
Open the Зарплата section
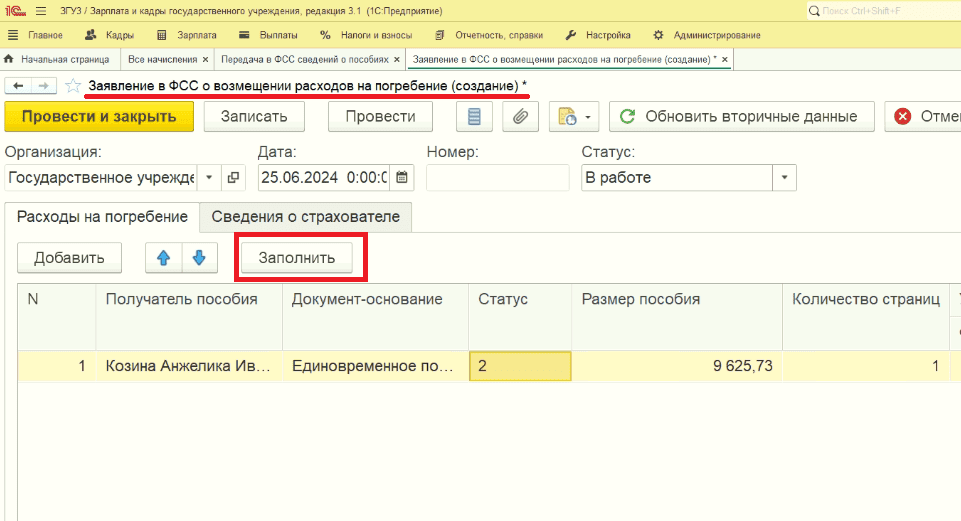(187, 35)
